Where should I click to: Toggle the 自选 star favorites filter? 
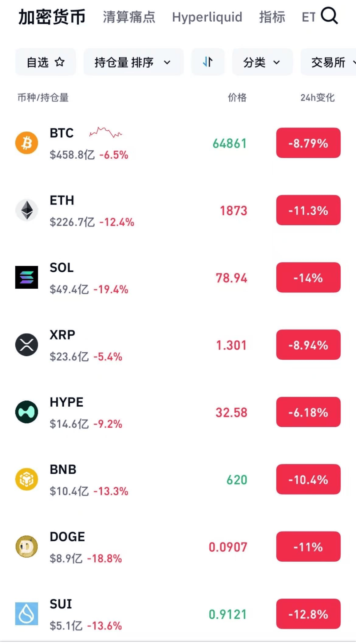pyautogui.click(x=45, y=62)
